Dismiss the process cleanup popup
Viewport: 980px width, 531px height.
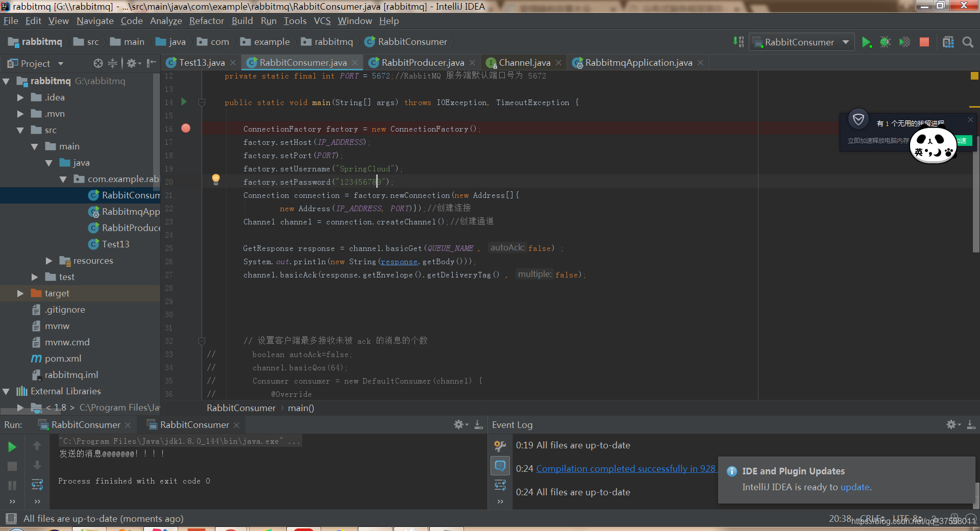[970, 119]
